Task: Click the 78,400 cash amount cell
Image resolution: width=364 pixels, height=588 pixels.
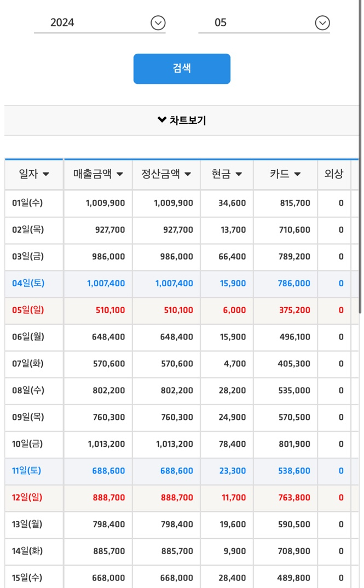Action: [233, 444]
